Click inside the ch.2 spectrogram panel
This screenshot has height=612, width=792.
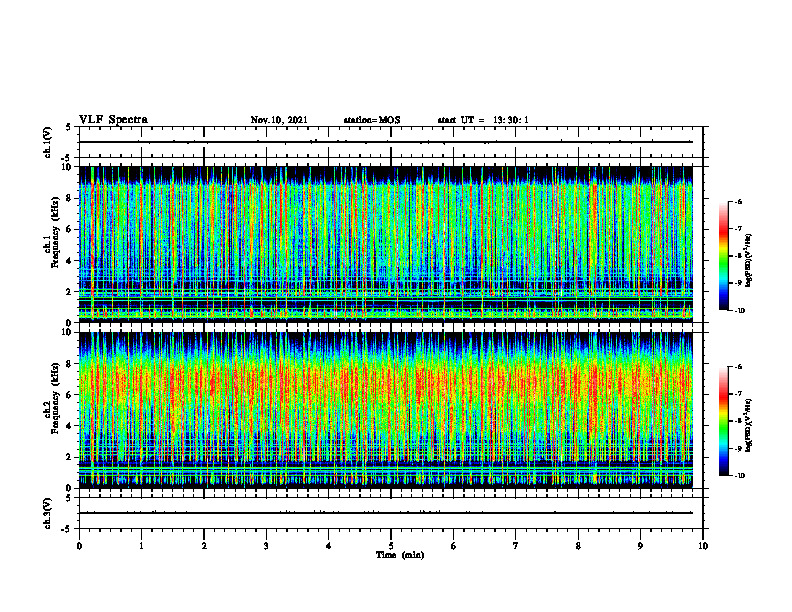[x=385, y=410]
